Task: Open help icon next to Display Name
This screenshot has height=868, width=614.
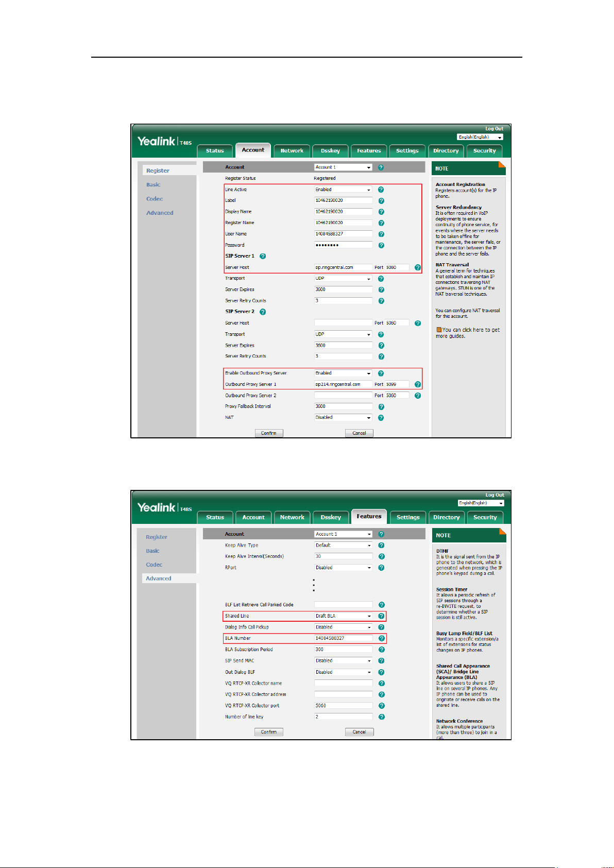Action: [381, 212]
